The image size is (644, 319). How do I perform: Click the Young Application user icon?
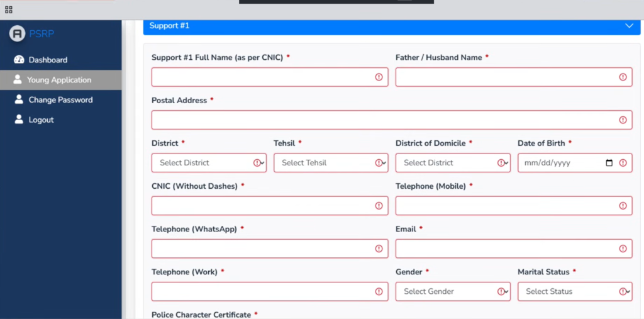coord(18,80)
